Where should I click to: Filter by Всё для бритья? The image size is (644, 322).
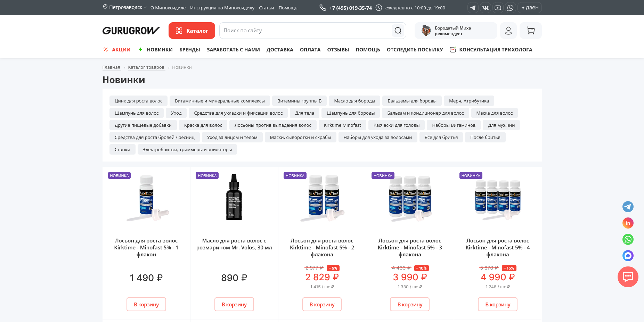(441, 137)
